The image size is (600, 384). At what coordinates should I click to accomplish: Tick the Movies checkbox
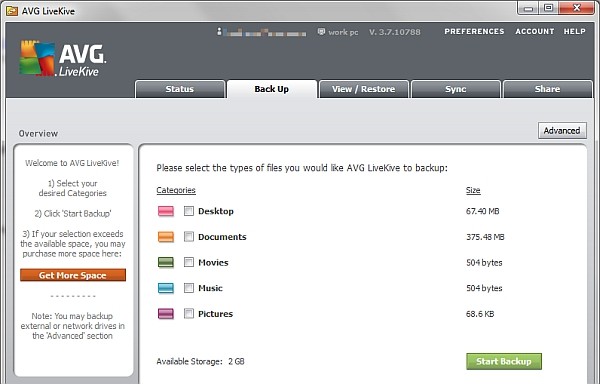click(189, 262)
